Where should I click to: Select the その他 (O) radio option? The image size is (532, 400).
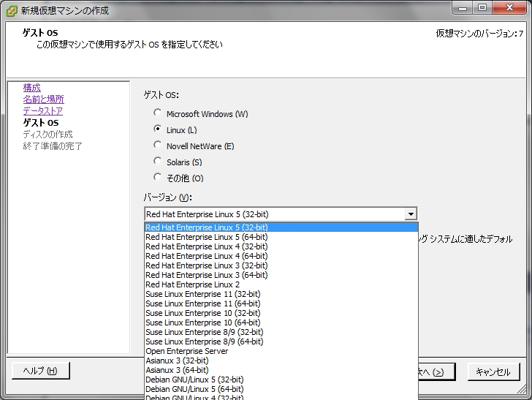[x=157, y=177]
